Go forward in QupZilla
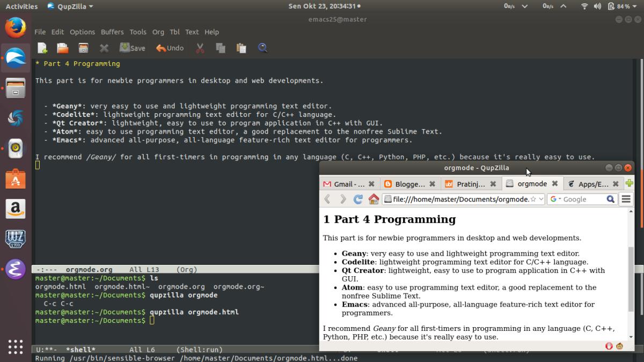Viewport: 644px width, 362px height. point(343,199)
